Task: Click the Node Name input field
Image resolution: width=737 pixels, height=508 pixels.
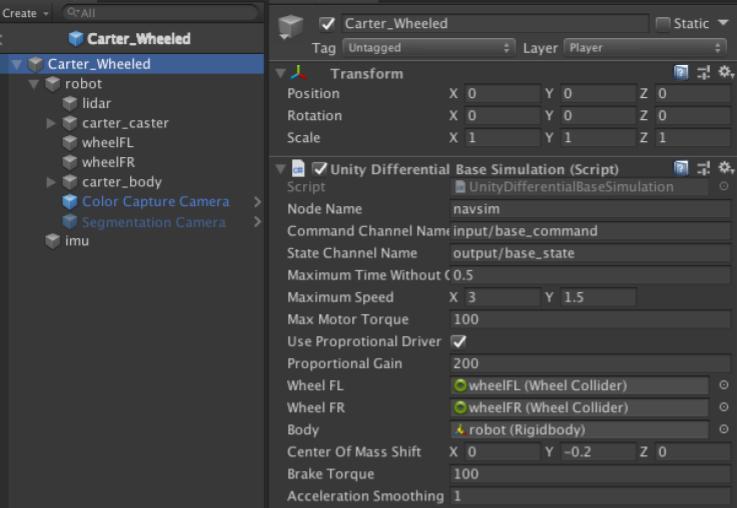Action: point(590,209)
